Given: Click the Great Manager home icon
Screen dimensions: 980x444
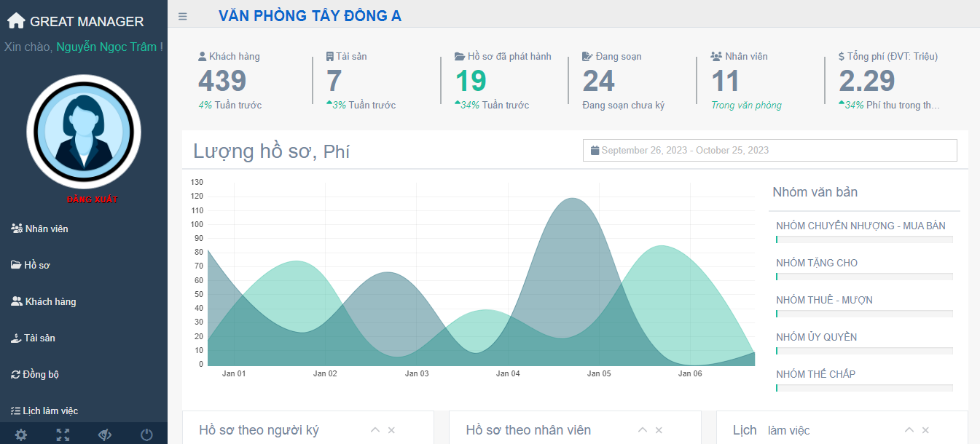Looking at the screenshot, I should click(x=15, y=21).
